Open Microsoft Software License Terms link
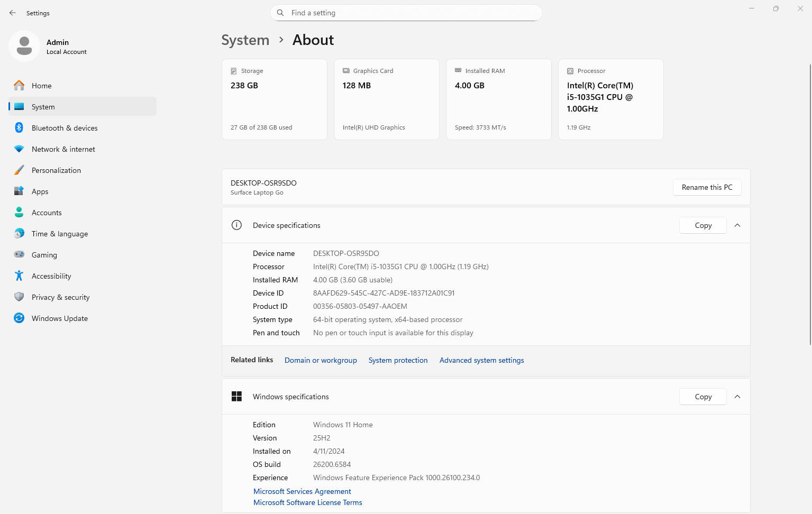The width and height of the screenshot is (812, 514). [308, 502]
